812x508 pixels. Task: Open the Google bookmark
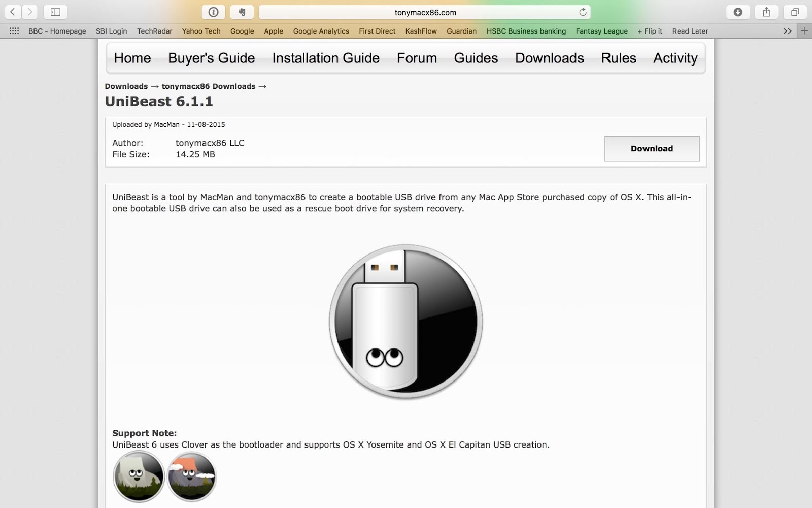242,31
